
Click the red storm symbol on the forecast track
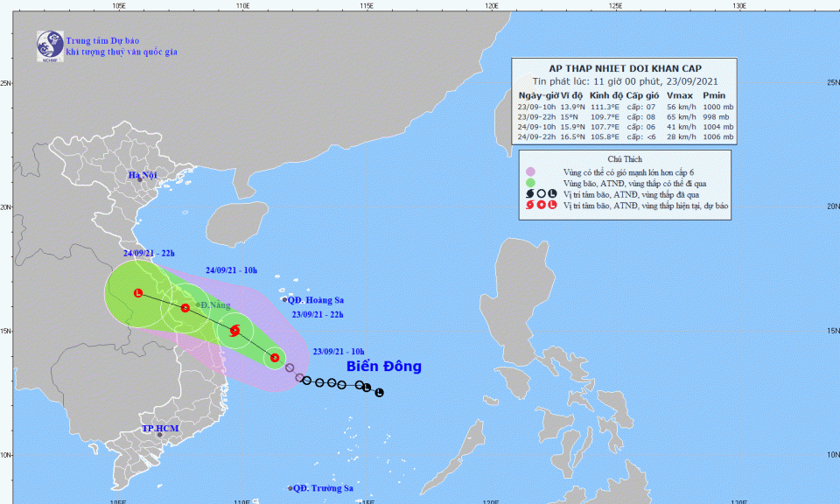point(234,331)
